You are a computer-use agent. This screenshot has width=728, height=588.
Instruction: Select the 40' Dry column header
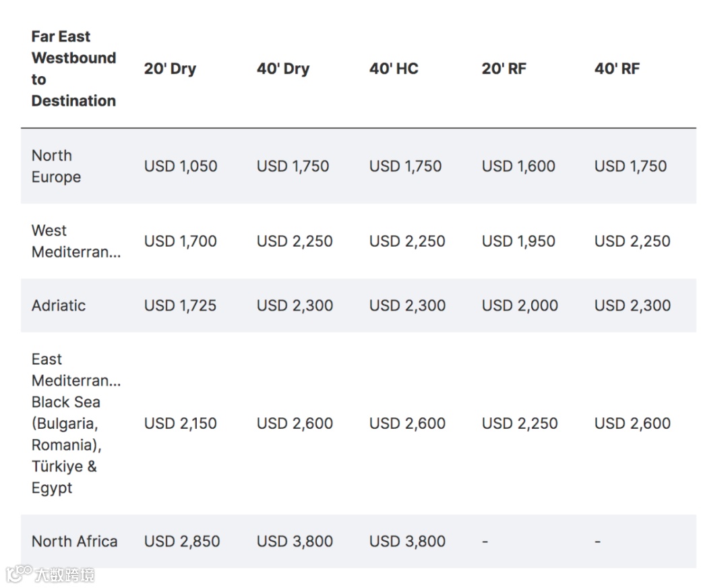[x=283, y=69]
